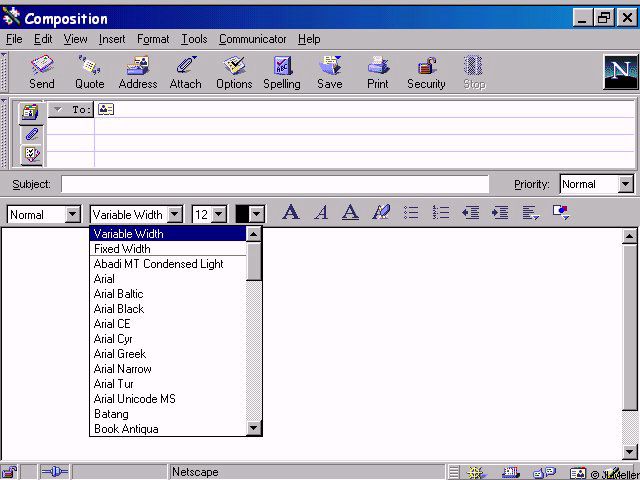Increase the paragraph indent
This screenshot has width=640, height=480.
click(x=500, y=213)
